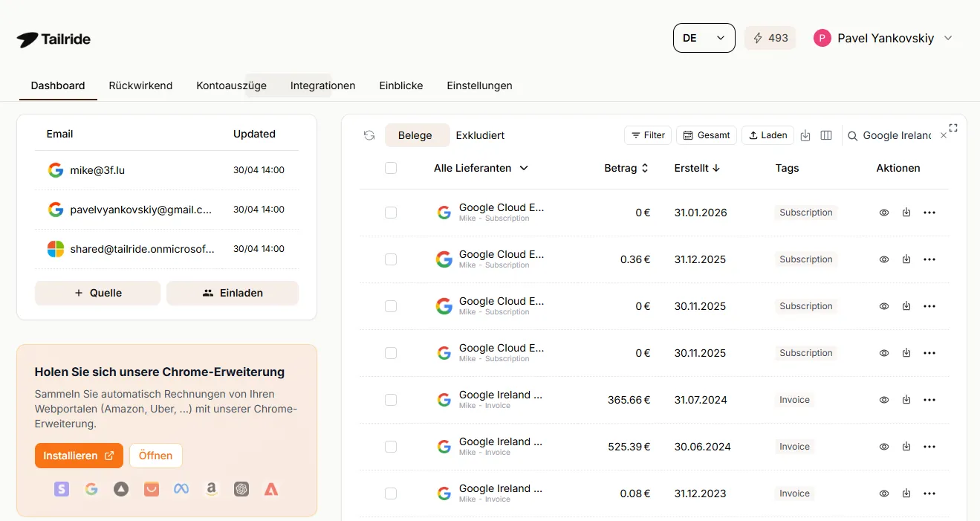This screenshot has width=980, height=521.
Task: Click the orange Installieren button
Action: (x=79, y=456)
